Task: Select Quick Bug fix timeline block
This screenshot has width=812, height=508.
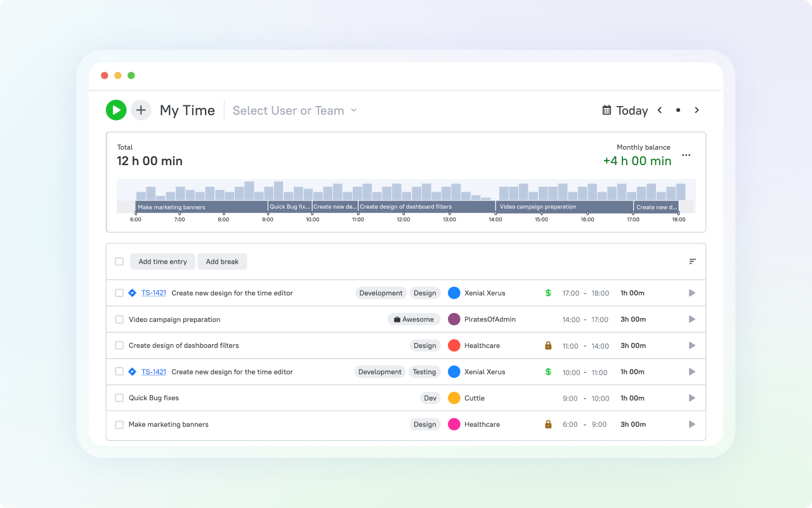Action: point(290,207)
